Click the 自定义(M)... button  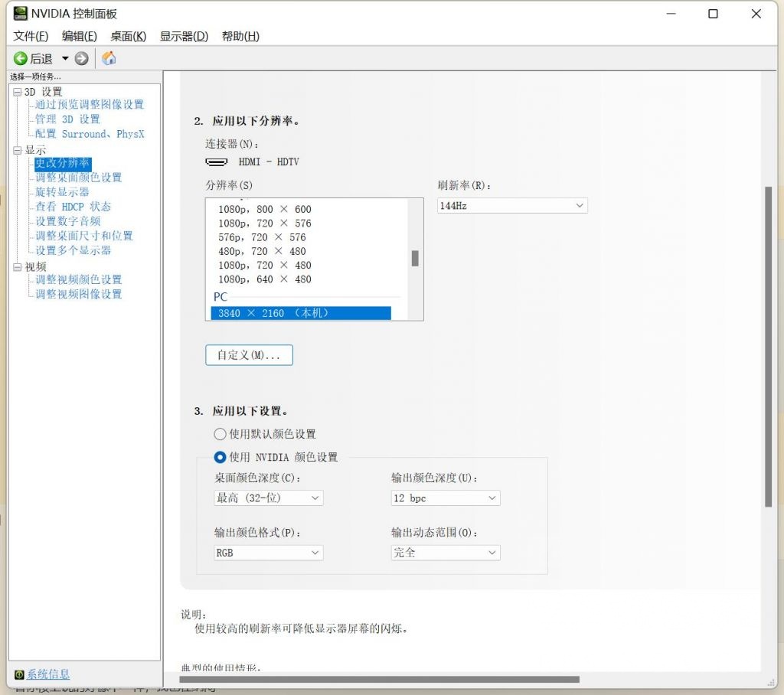point(248,354)
